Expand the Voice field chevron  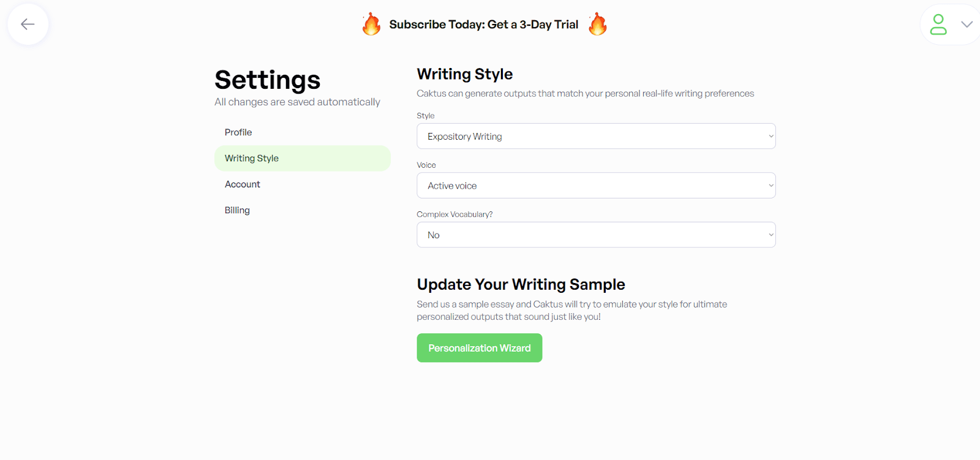(x=771, y=185)
